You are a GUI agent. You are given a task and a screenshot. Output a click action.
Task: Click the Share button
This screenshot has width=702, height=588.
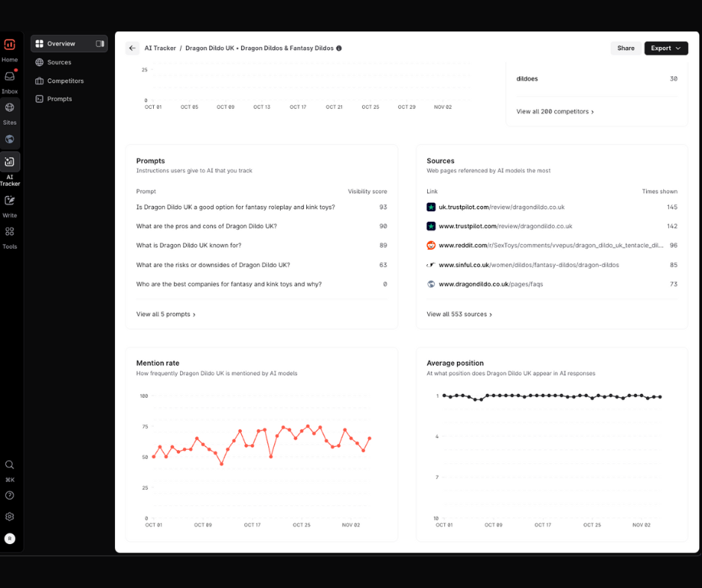point(625,49)
